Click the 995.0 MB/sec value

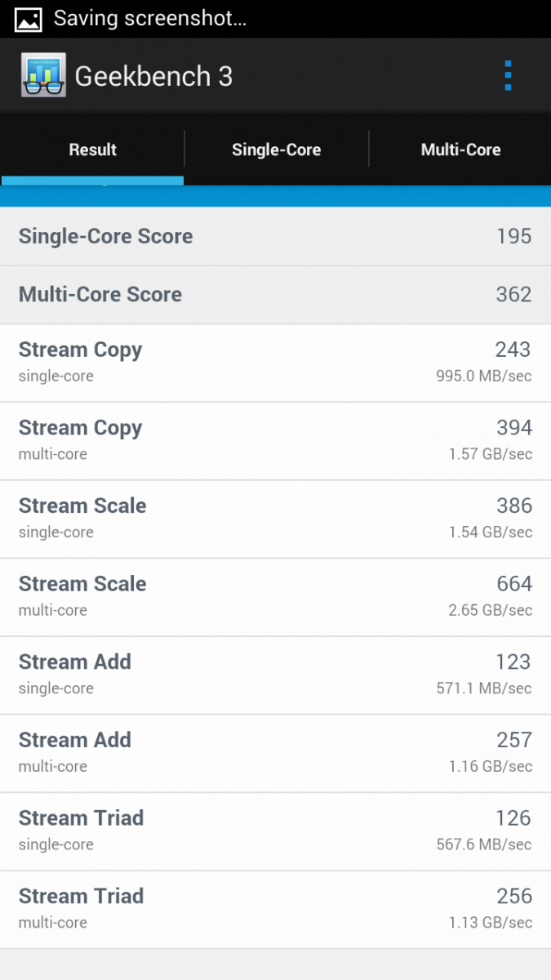click(x=484, y=376)
